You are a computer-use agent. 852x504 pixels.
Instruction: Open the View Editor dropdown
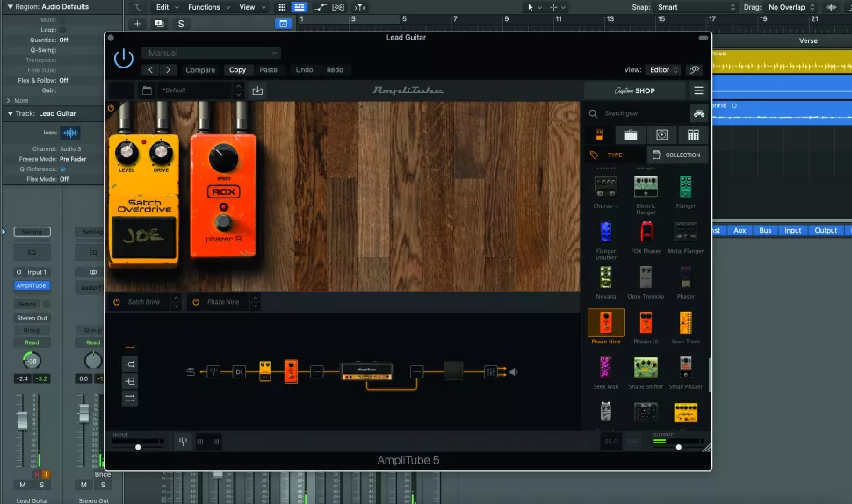click(x=663, y=70)
